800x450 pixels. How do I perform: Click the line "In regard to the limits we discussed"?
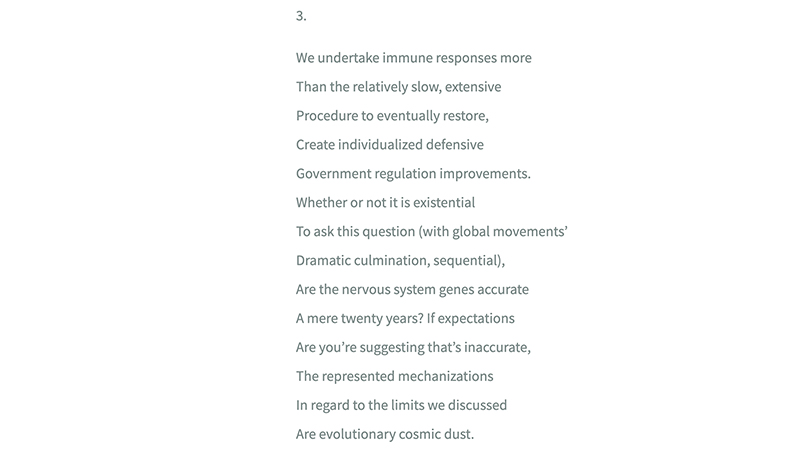click(401, 406)
